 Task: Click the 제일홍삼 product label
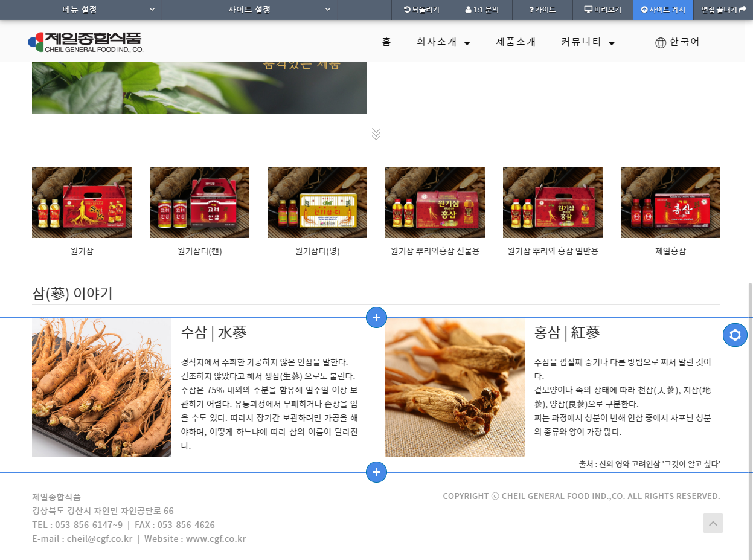pyautogui.click(x=670, y=251)
